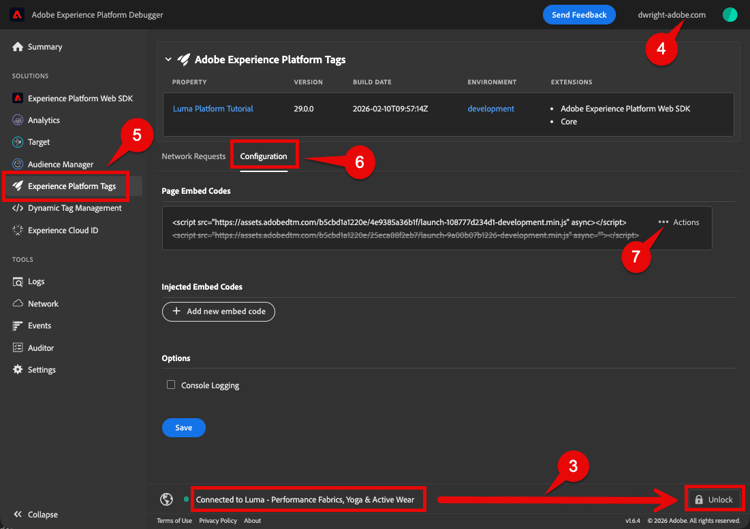The height and width of the screenshot is (529, 750).
Task: Click build date 2026-02-10T09:57:14Z
Action: pos(390,109)
